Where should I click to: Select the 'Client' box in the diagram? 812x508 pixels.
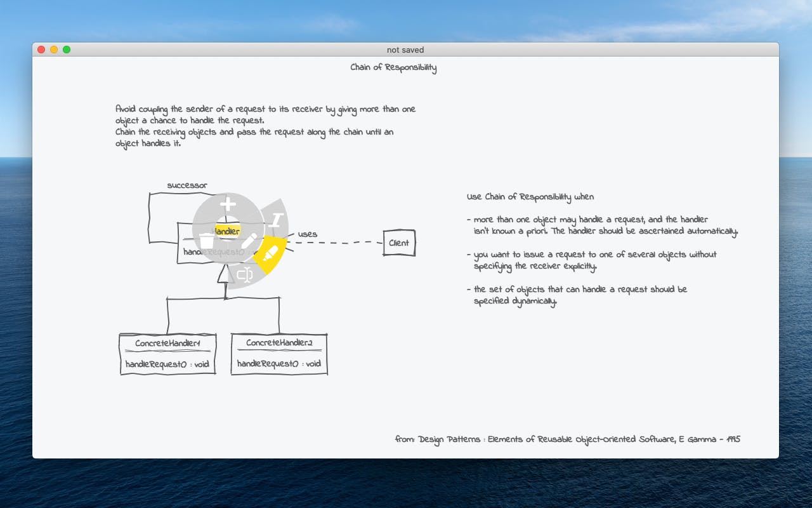(x=399, y=243)
